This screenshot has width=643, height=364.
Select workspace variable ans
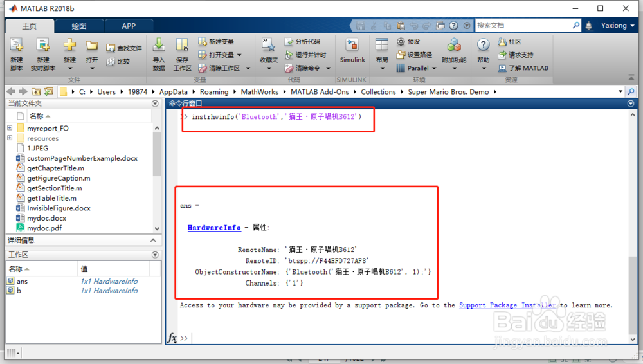22,281
